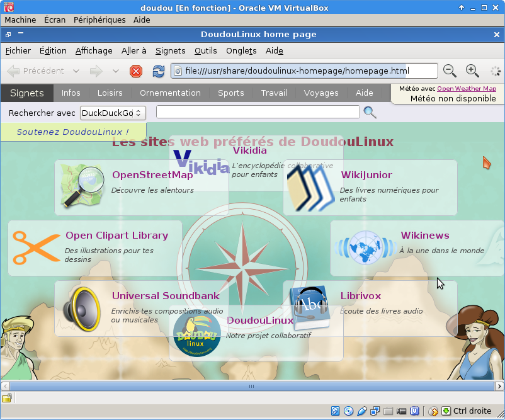Open back history dropdown arrow
The height and width of the screenshot is (420, 505).
[76, 71]
